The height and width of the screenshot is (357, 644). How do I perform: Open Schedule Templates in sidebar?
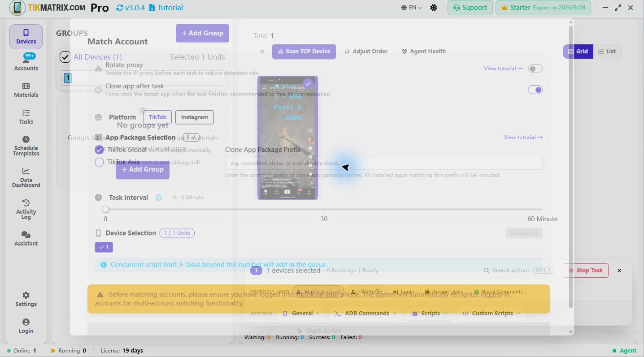pos(26,146)
